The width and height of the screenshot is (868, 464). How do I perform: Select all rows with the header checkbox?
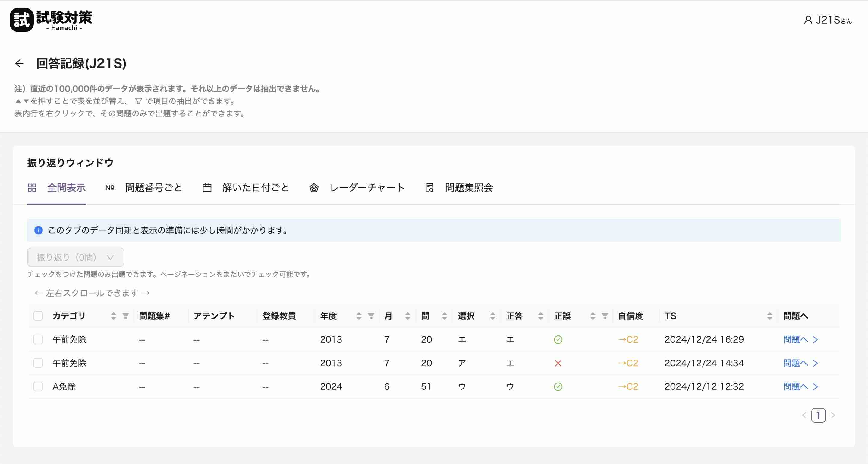pyautogui.click(x=38, y=316)
